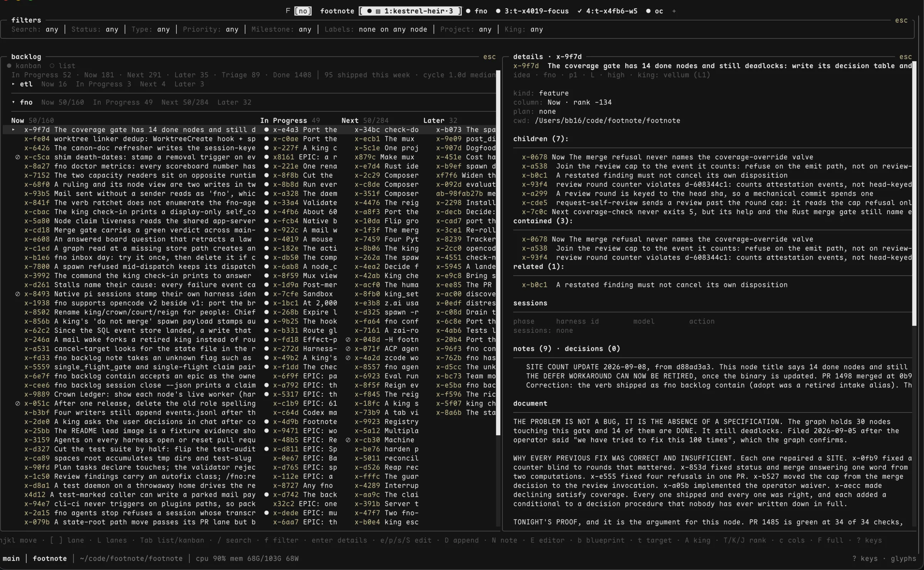Click the status dot beside x-d742
This screenshot has height=570, width=924.
click(x=266, y=495)
